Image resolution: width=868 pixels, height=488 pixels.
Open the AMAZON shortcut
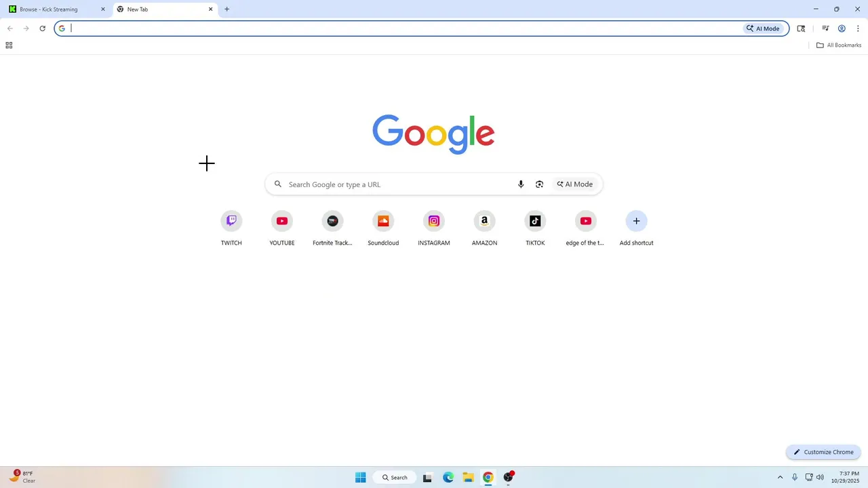[484, 229]
